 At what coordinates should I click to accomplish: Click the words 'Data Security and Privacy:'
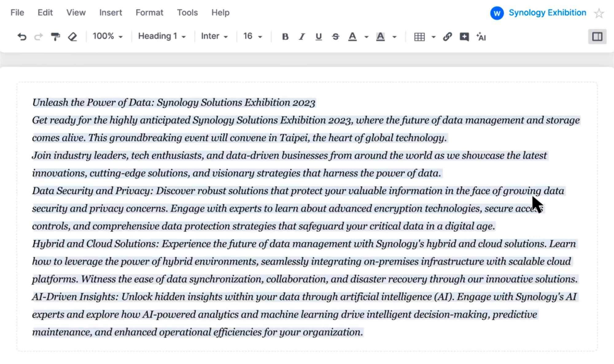(x=93, y=191)
